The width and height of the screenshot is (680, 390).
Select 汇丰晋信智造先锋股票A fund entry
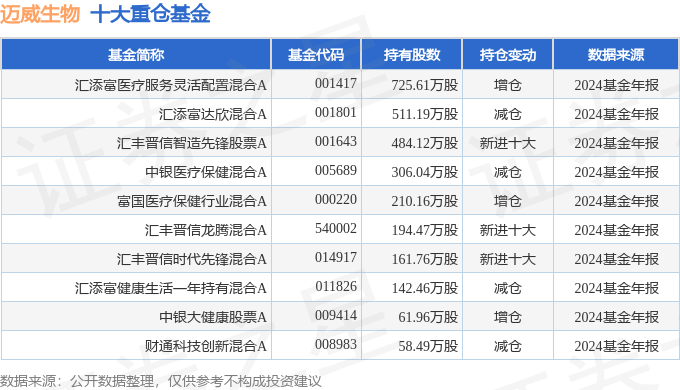pos(192,143)
